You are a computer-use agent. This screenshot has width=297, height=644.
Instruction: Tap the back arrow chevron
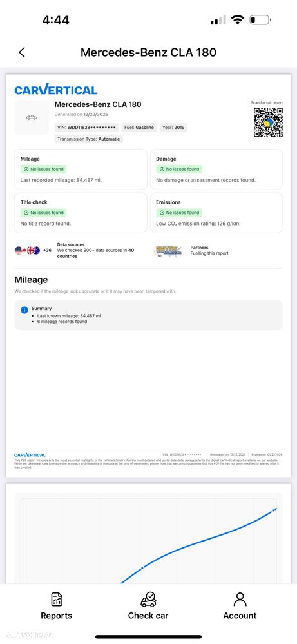(x=22, y=52)
